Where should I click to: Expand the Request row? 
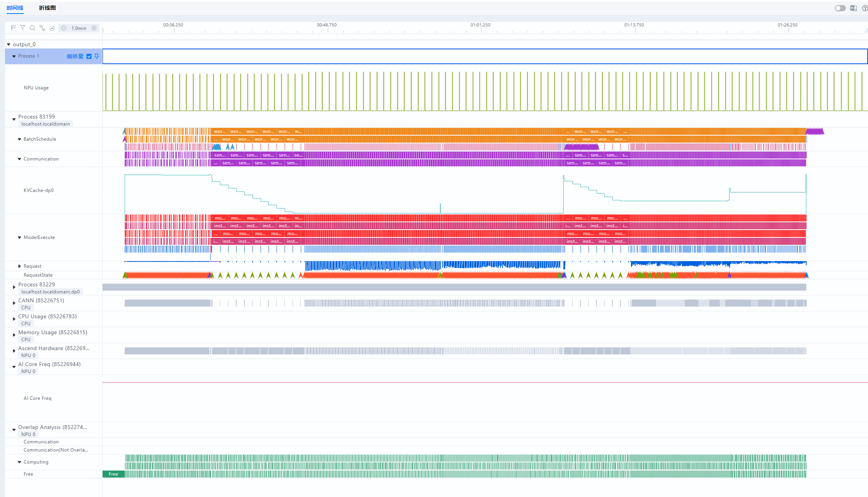(x=19, y=266)
